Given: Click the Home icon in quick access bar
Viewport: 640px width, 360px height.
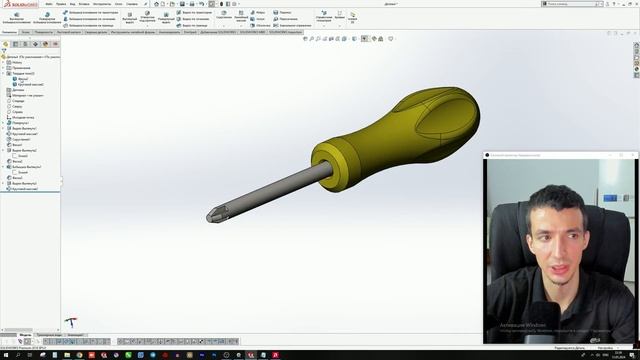Looking at the screenshot, I should [156, 4].
